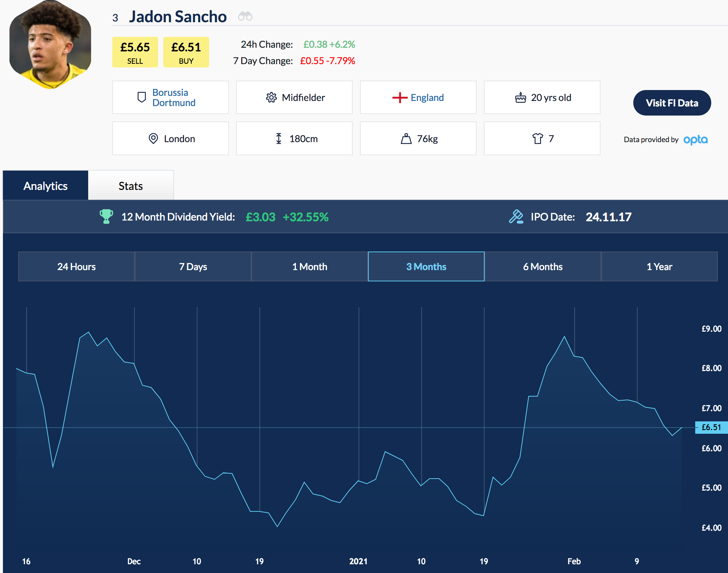This screenshot has width=728, height=573.
Task: Click the trophy dividend icon
Action: tap(106, 217)
